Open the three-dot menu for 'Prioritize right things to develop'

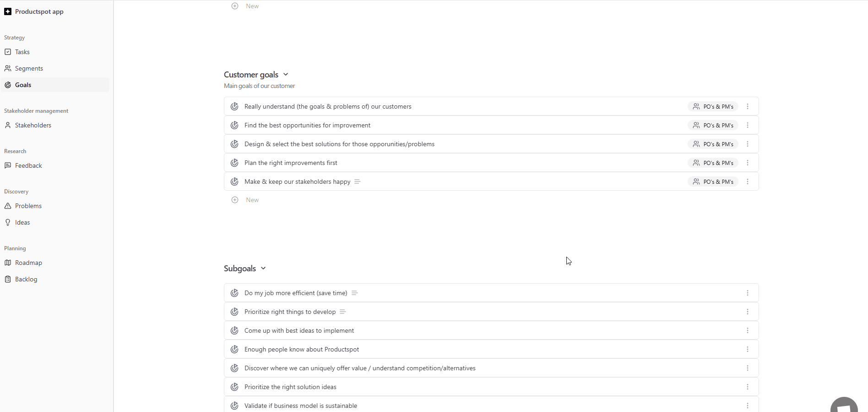748,312
